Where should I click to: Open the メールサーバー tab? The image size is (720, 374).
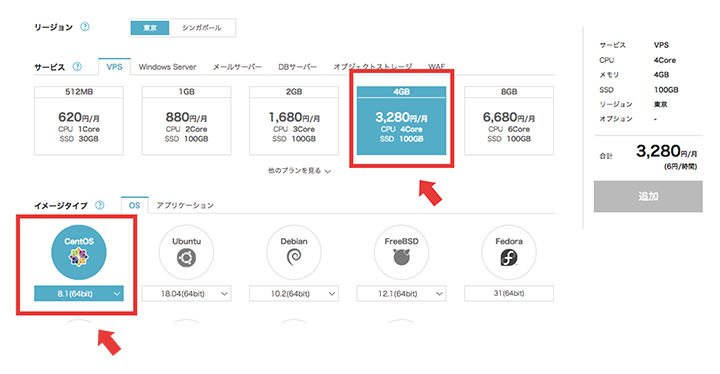237,67
